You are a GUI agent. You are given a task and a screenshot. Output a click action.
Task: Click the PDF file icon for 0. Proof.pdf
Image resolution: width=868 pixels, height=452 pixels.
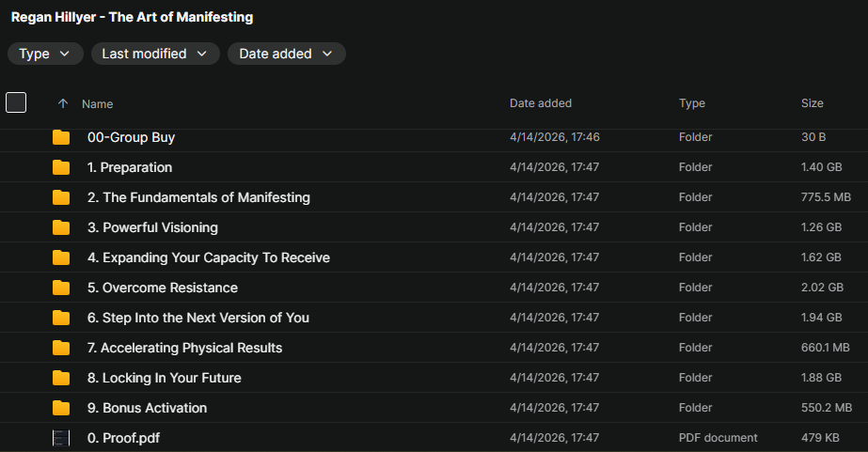pyautogui.click(x=61, y=438)
